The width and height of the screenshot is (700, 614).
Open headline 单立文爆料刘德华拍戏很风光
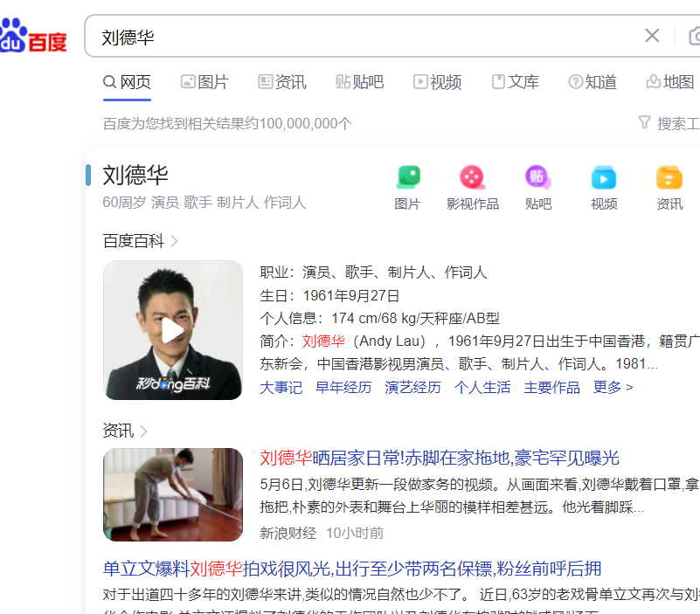352,569
